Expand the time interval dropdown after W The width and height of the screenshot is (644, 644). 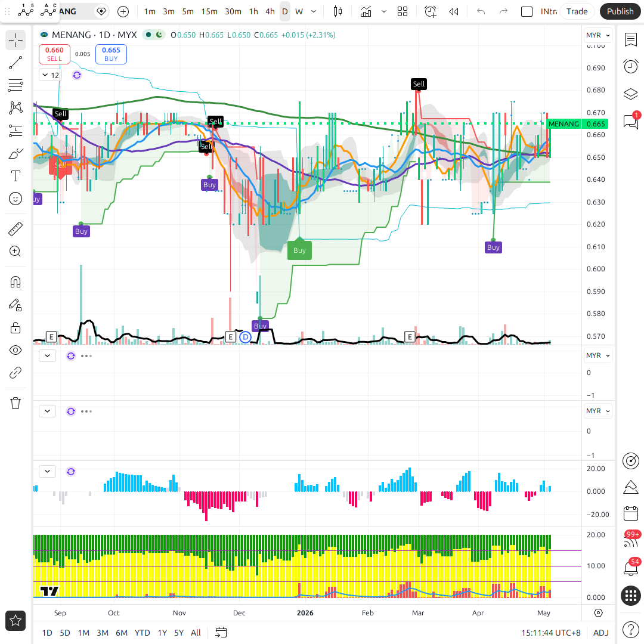314,11
